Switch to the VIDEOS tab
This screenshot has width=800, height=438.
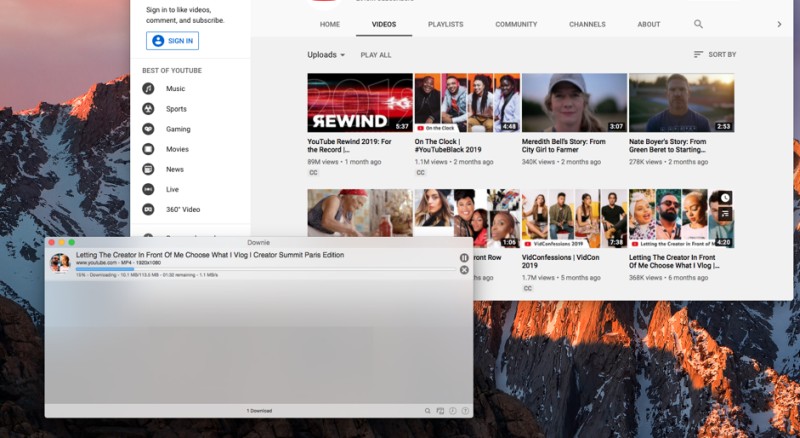384,25
